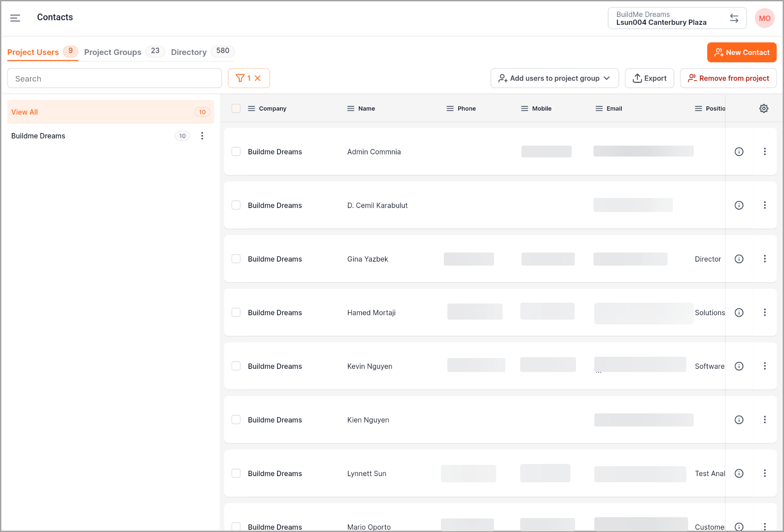Check the Hamed Mortaji row

(x=236, y=313)
